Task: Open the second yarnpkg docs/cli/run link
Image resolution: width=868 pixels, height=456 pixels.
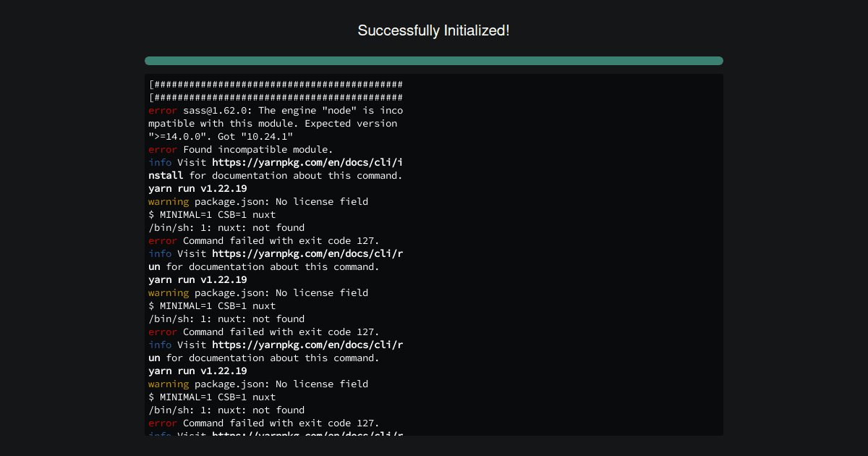Action: [x=276, y=351]
